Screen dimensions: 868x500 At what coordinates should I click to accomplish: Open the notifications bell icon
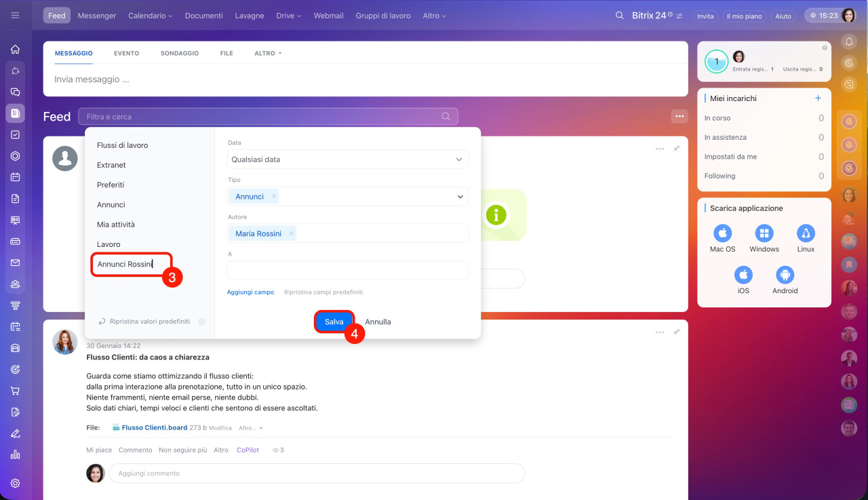point(848,42)
